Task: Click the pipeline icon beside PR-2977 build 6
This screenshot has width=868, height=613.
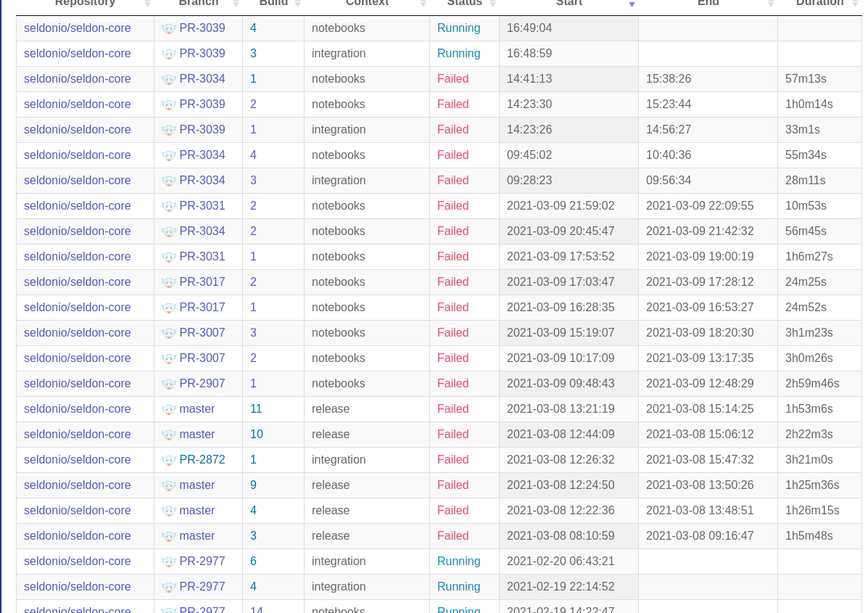Action: (169, 562)
